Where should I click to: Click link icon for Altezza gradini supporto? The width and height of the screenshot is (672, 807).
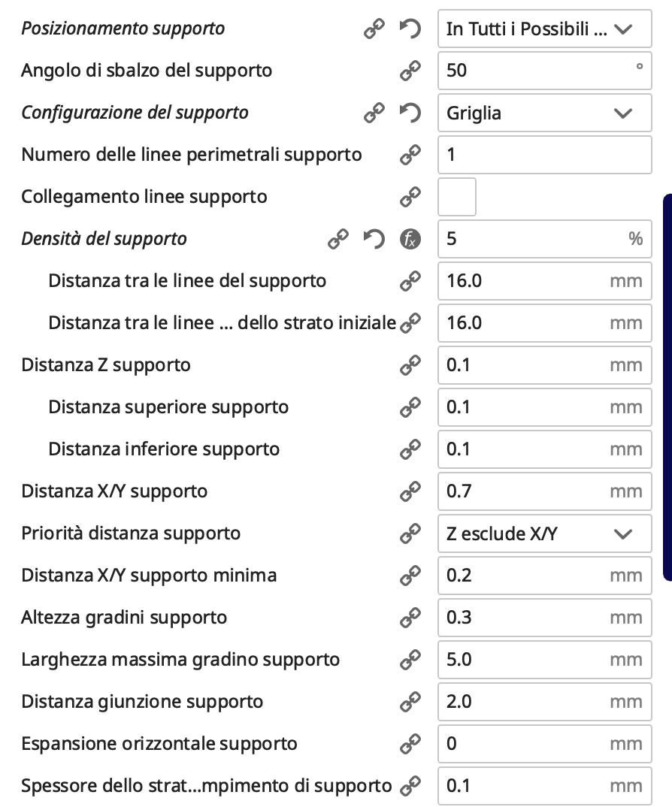410,618
